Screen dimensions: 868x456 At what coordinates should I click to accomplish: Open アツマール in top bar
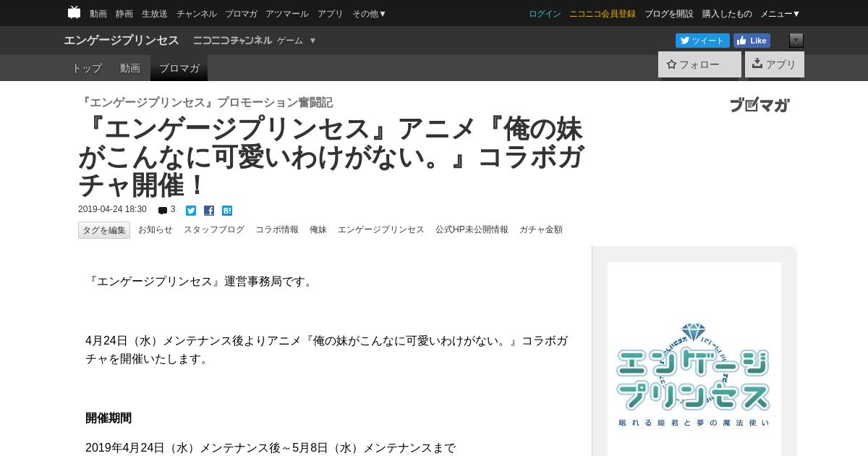(x=287, y=14)
